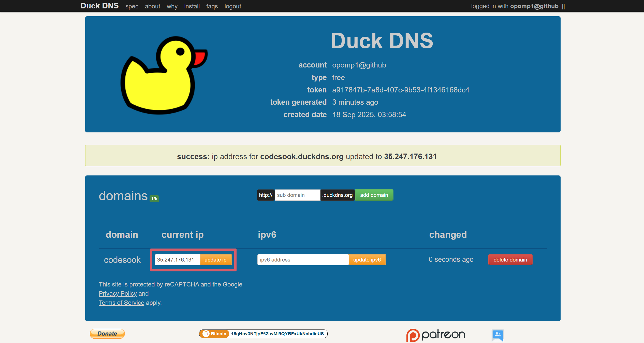The height and width of the screenshot is (343, 644).
Task: Go to the why page
Action: pos(172,6)
